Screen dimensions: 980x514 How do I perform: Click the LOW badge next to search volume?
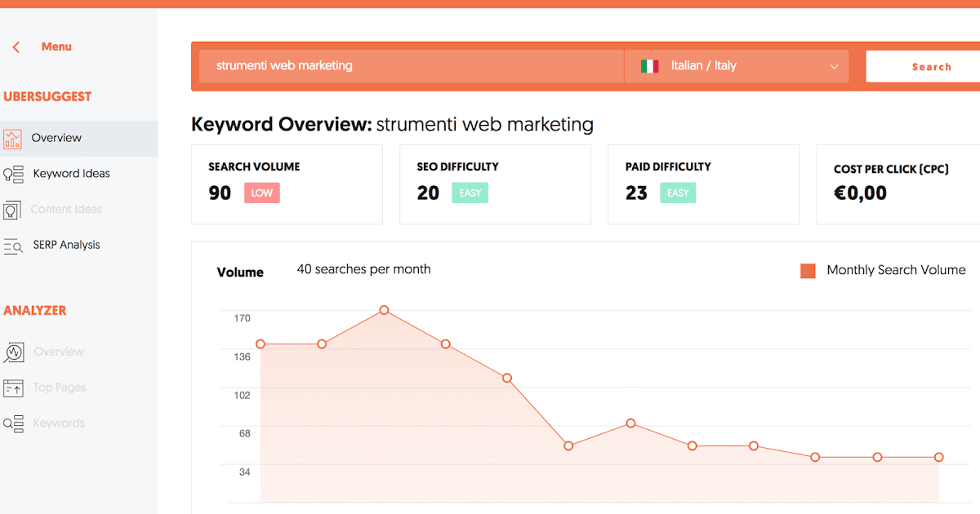pyautogui.click(x=261, y=193)
